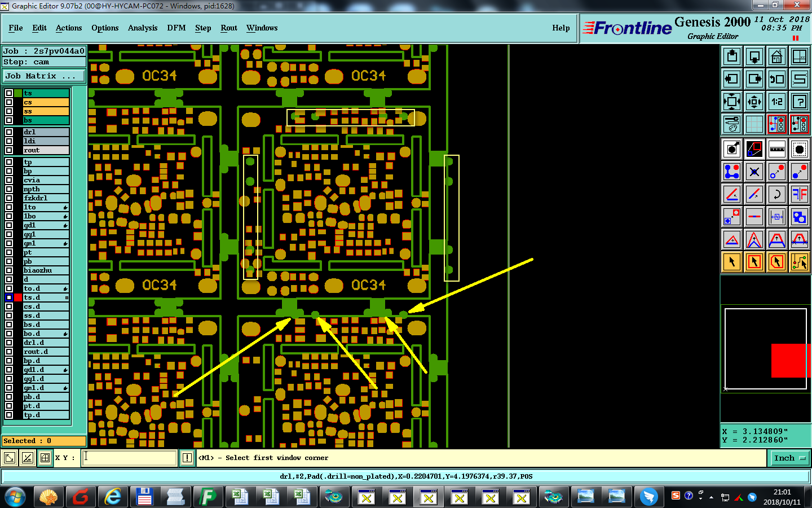This screenshot has height=508, width=812.
Task: Click the dimension arrows resize icon
Action: tap(777, 217)
